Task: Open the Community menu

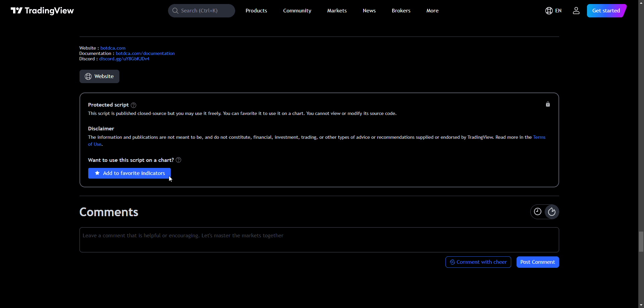Action: (297, 11)
